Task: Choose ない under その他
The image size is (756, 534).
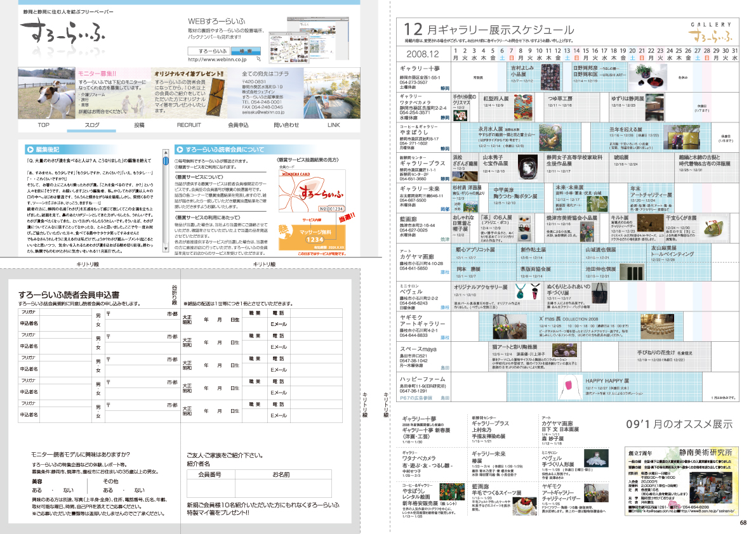Action: (x=140, y=490)
